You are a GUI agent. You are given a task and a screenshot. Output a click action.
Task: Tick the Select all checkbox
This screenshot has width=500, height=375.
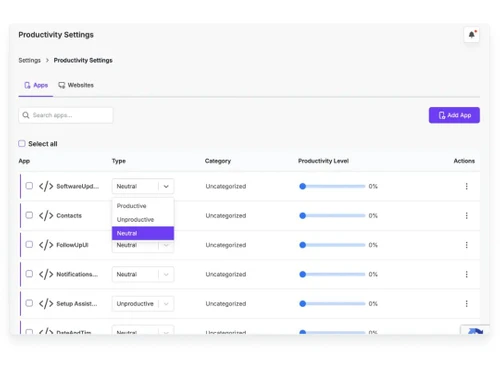click(x=22, y=144)
